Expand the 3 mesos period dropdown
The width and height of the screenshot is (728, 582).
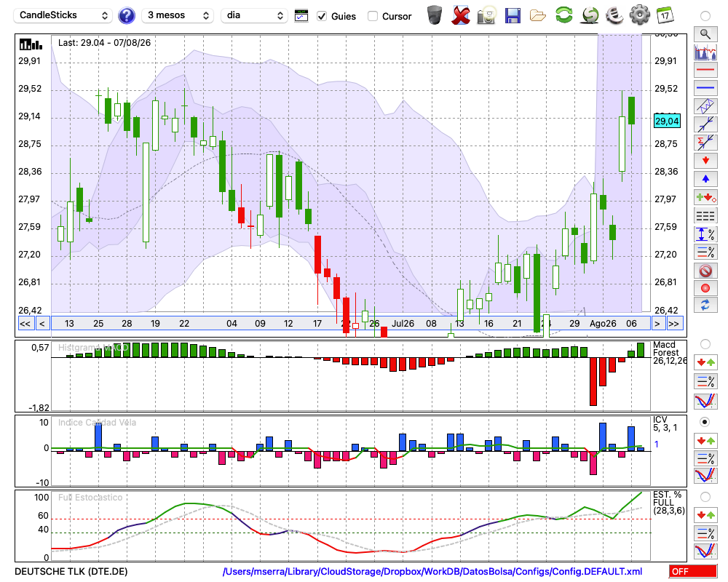click(x=178, y=15)
